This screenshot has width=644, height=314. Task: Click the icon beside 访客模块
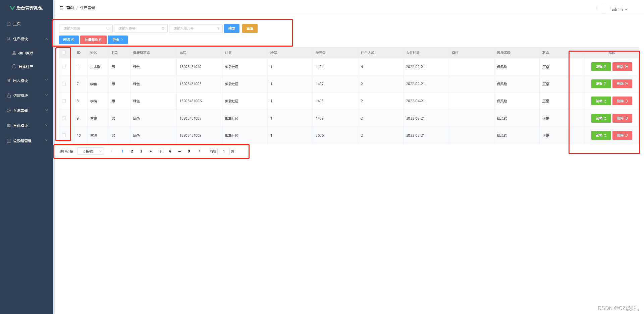pyautogui.click(x=9, y=96)
